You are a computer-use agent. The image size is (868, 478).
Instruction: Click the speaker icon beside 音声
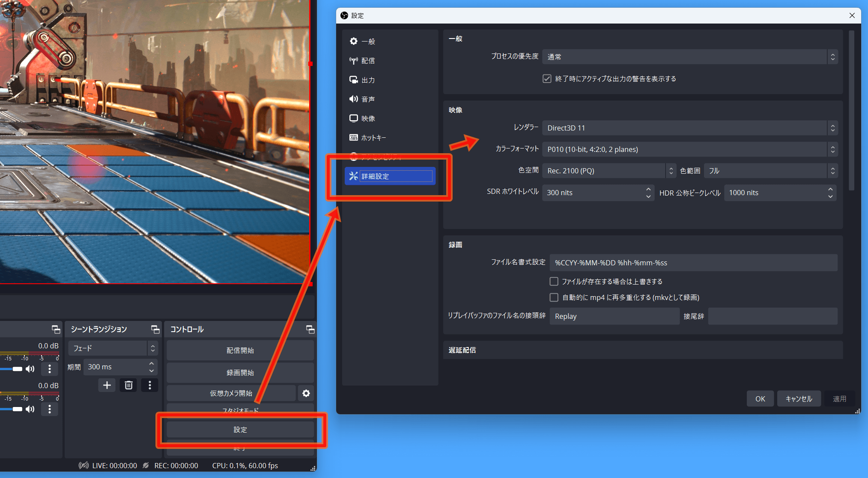(x=354, y=99)
